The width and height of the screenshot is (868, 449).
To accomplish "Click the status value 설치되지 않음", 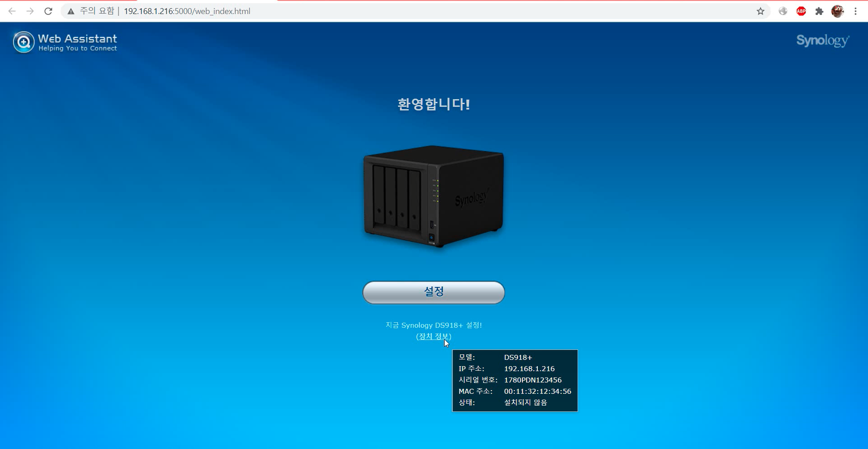I will coord(526,402).
